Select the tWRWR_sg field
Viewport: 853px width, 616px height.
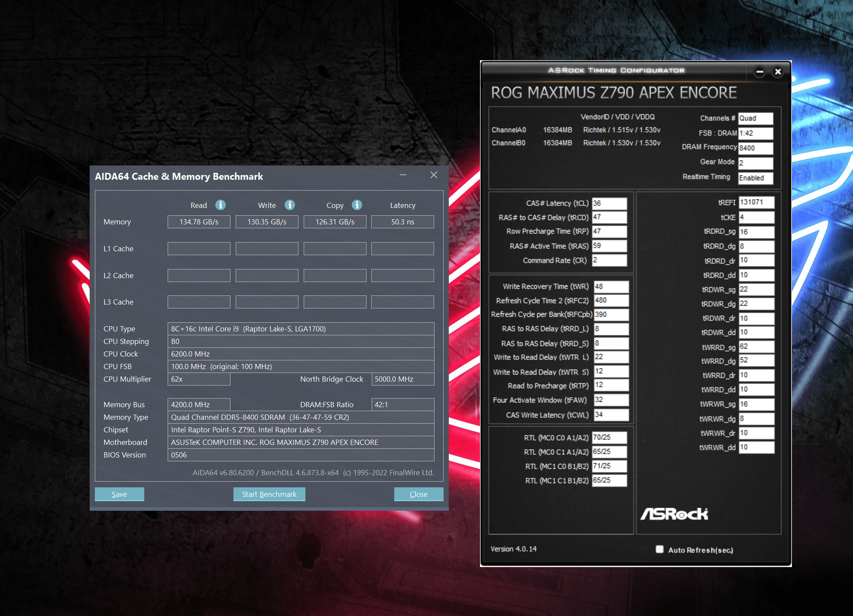756,404
